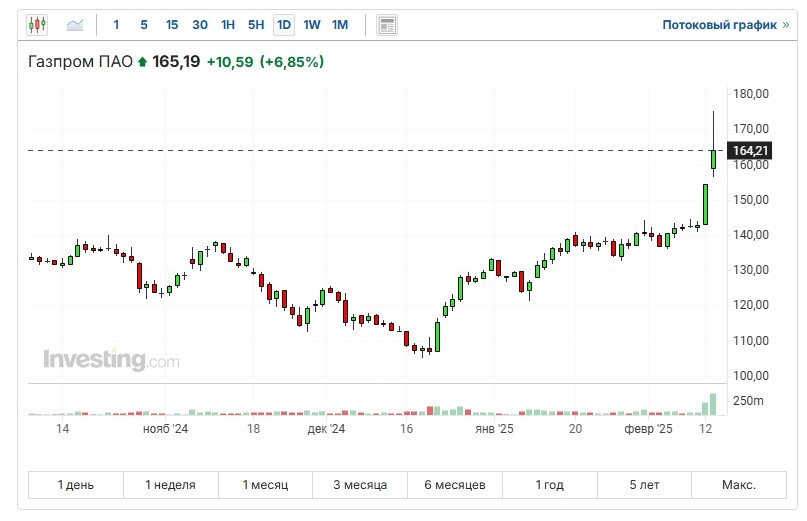The image size is (807, 521).
Task: Click the 180,00 axis label
Action: coord(750,94)
